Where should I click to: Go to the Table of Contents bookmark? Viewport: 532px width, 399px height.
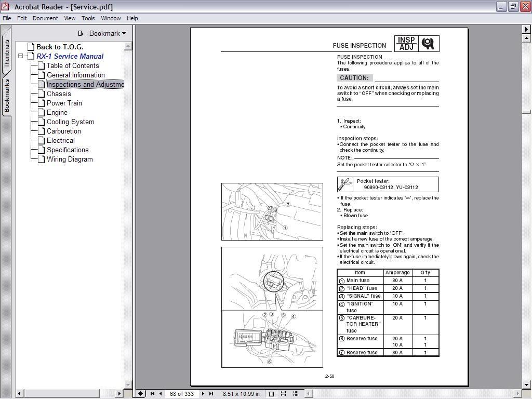coord(73,66)
